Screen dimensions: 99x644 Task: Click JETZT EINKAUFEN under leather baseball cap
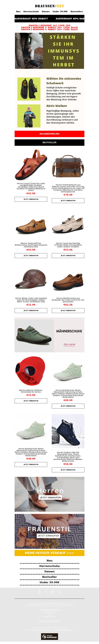[31, 310]
